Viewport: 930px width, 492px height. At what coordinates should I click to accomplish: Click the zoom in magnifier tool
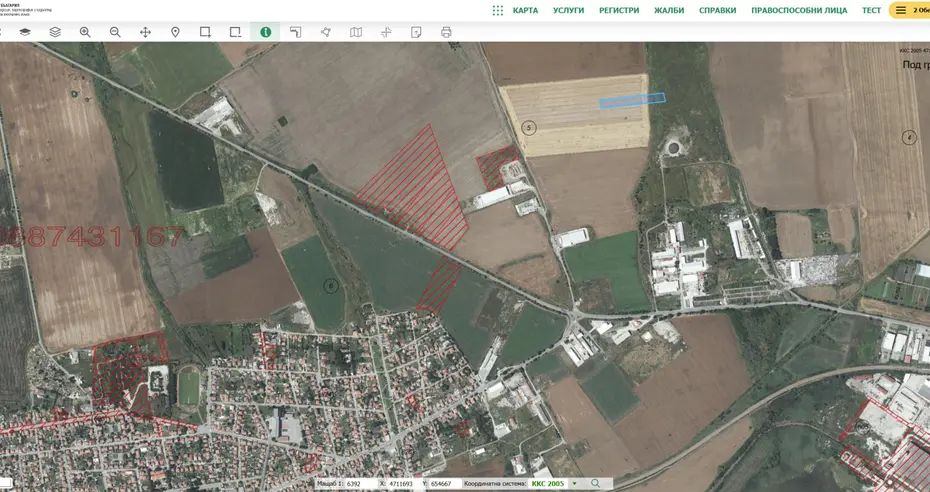point(85,32)
